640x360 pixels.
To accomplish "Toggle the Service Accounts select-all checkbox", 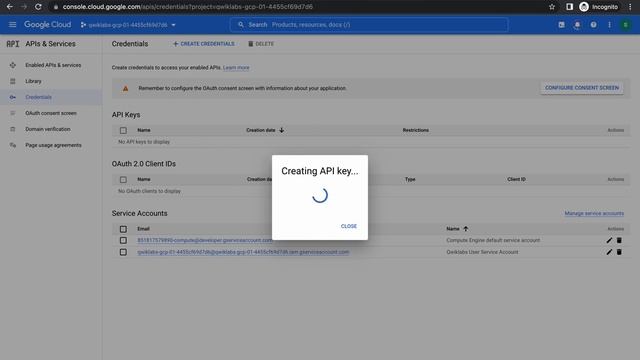I will 123,229.
